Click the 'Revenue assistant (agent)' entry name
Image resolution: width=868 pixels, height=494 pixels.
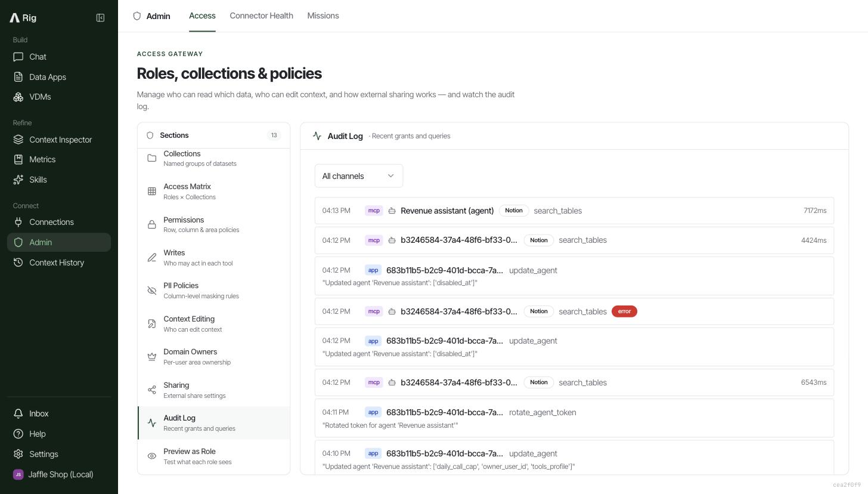447,211
